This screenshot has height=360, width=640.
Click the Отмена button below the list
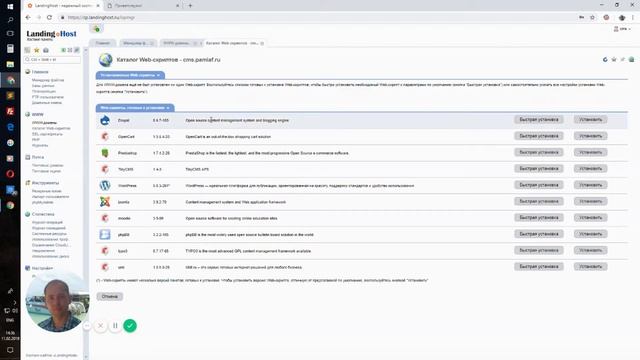pos(110,296)
